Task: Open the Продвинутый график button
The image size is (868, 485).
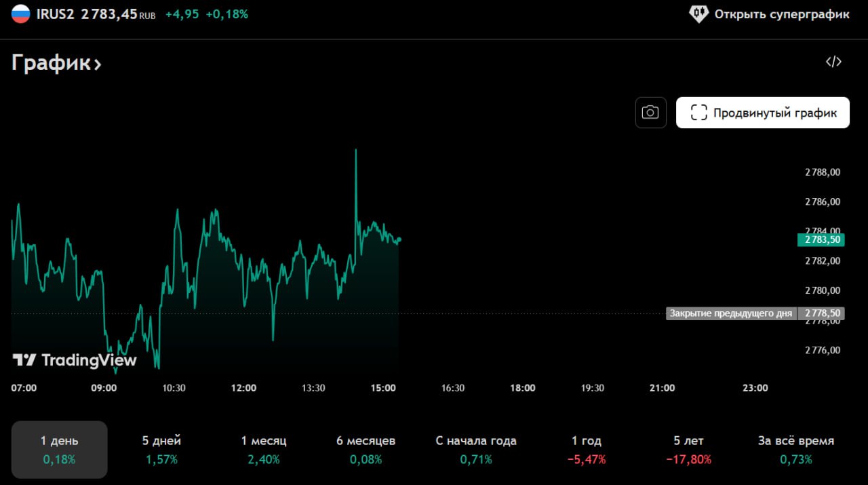Action: pyautogui.click(x=762, y=113)
